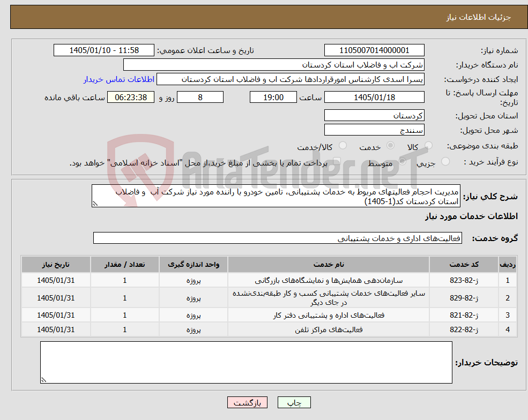Click the شرح کلی نیاز text area
This screenshot has width=528, height=420.
(276, 196)
